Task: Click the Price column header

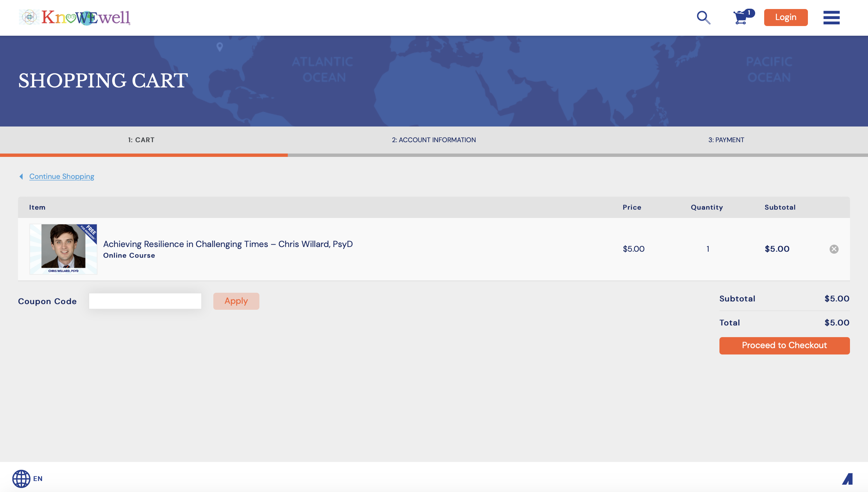Action: pyautogui.click(x=632, y=207)
